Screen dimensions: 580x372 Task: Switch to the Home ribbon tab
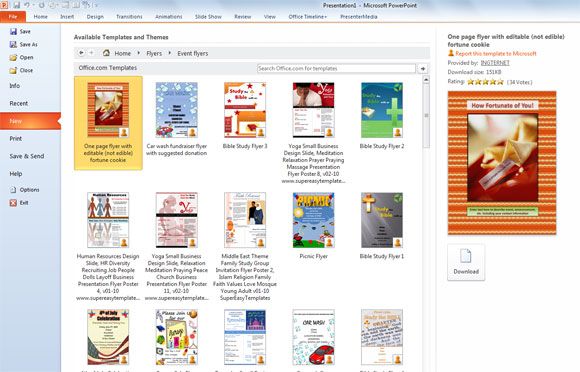pos(40,17)
